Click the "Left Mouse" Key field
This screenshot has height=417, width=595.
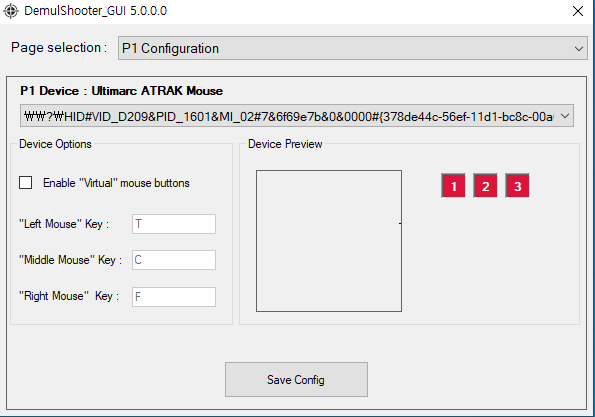click(x=174, y=224)
